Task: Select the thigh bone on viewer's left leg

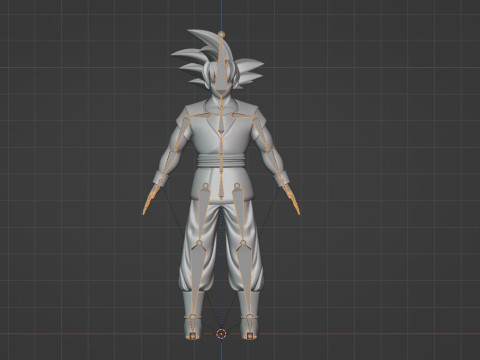Action: (x=203, y=213)
